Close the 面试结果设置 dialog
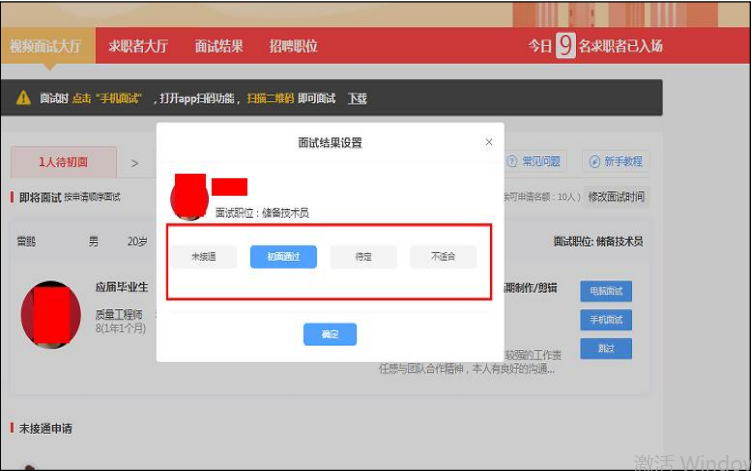The image size is (752, 471). coord(489,142)
